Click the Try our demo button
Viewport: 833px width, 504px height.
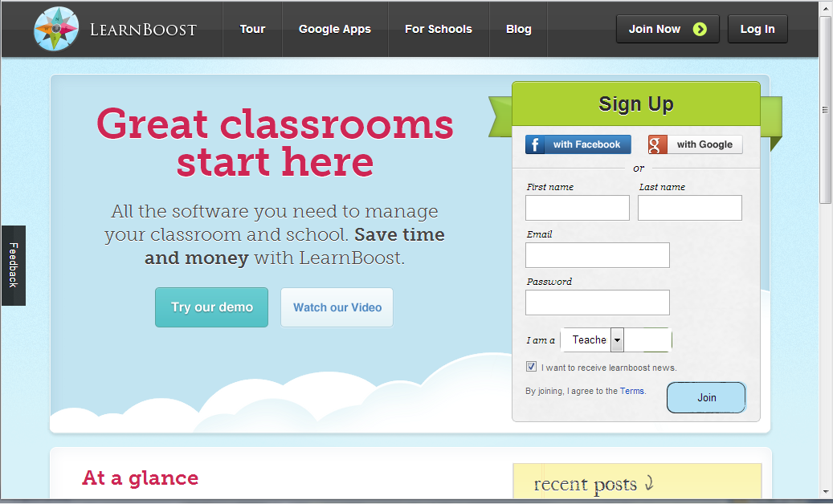pos(211,307)
